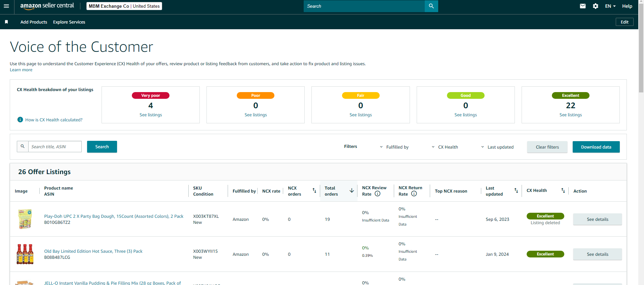The height and width of the screenshot is (285, 644).
Task: Select SKU text X003WYII15
Action: (x=205, y=251)
